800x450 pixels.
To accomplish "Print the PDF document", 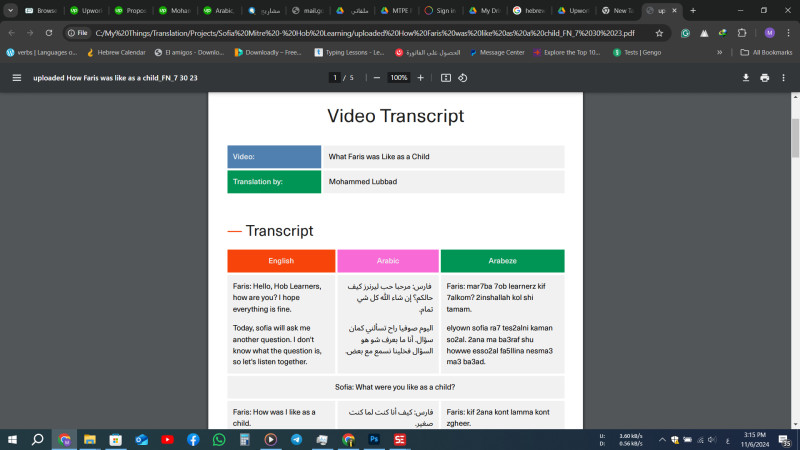I will [765, 77].
